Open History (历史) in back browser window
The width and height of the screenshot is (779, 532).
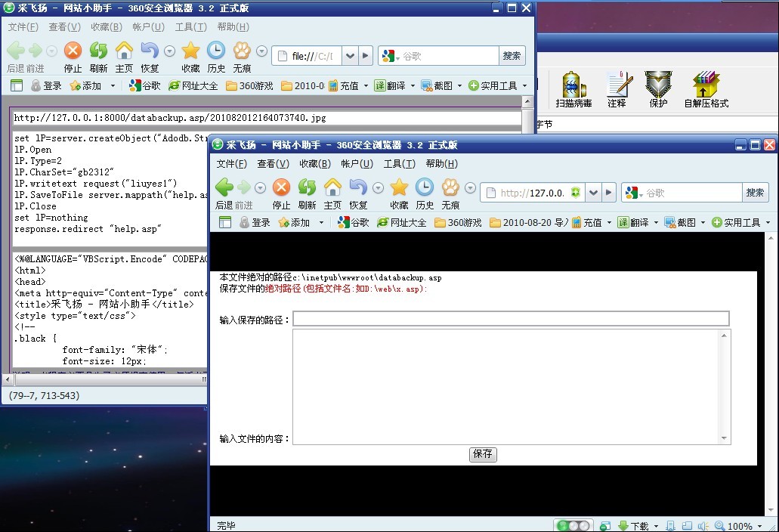tap(215, 51)
